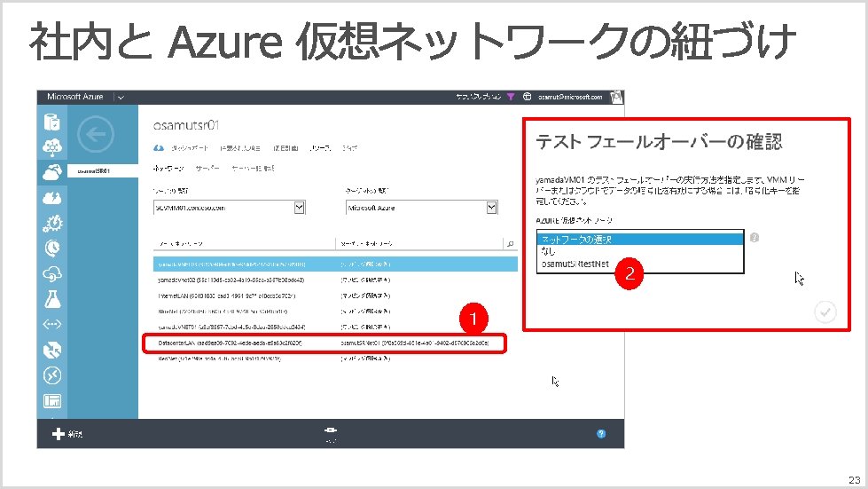Switch to the ネットワーク sub-tab
Image resolution: width=868 pixels, height=489 pixels.
point(168,169)
